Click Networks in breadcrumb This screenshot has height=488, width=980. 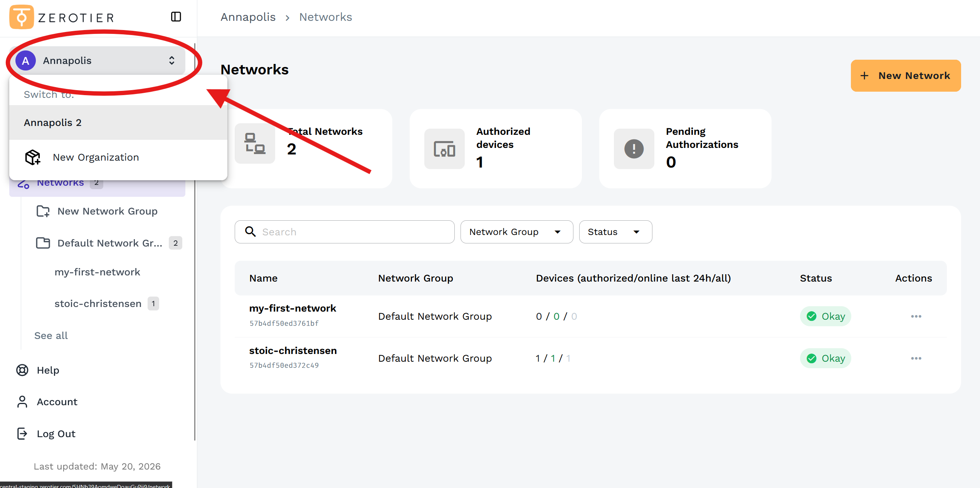pos(326,17)
